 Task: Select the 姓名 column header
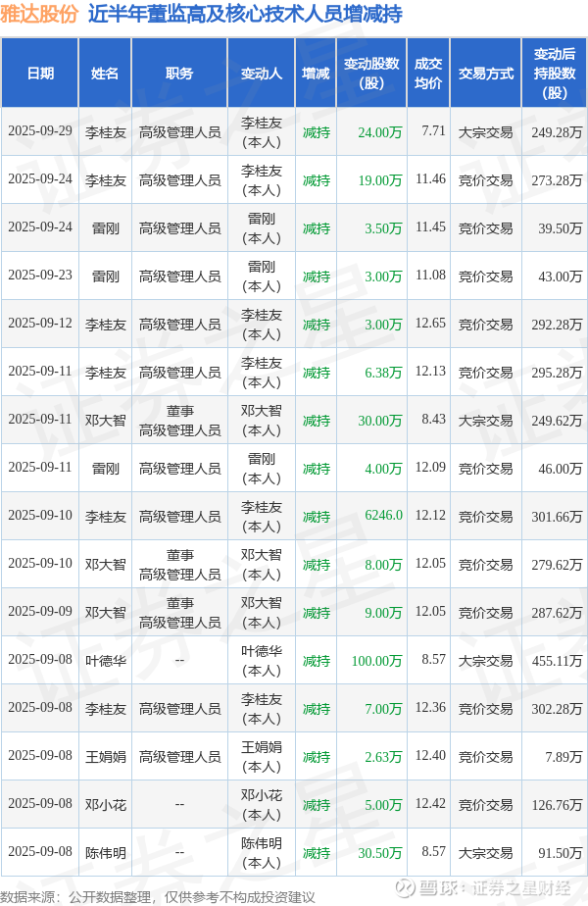pos(105,74)
